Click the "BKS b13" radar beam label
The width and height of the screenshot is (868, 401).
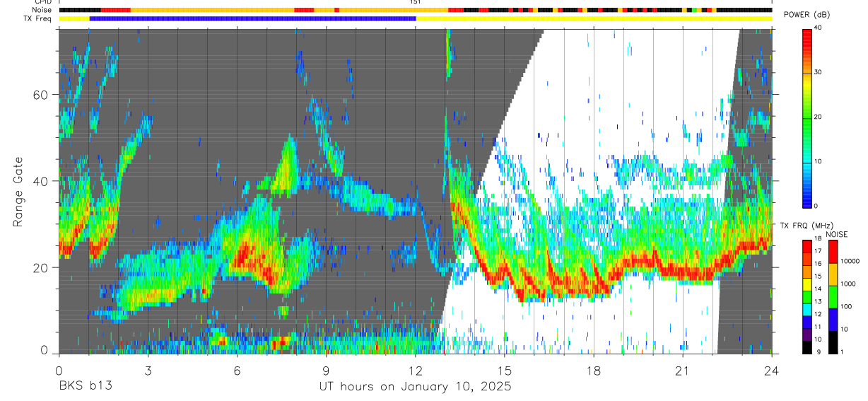(x=85, y=387)
